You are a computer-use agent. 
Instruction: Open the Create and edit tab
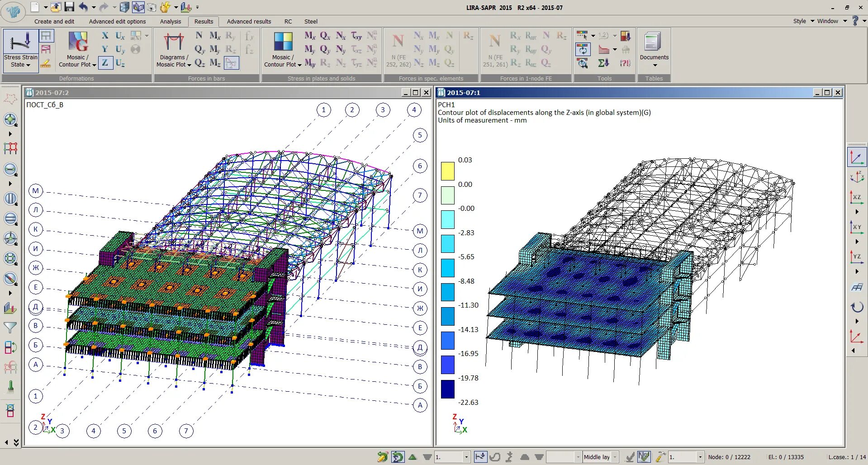pos(54,21)
